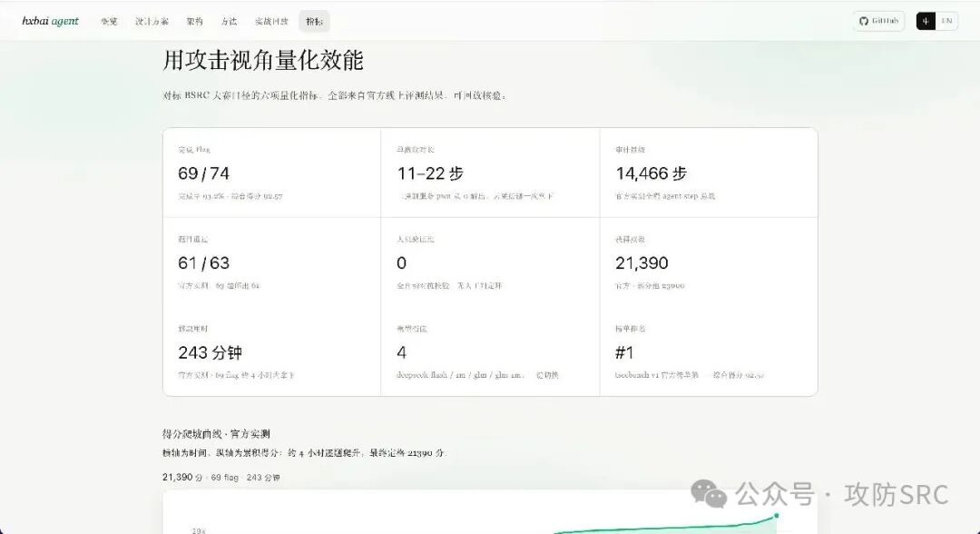Click the hxbai agent logo
The height and width of the screenshot is (534, 980).
click(x=50, y=21)
